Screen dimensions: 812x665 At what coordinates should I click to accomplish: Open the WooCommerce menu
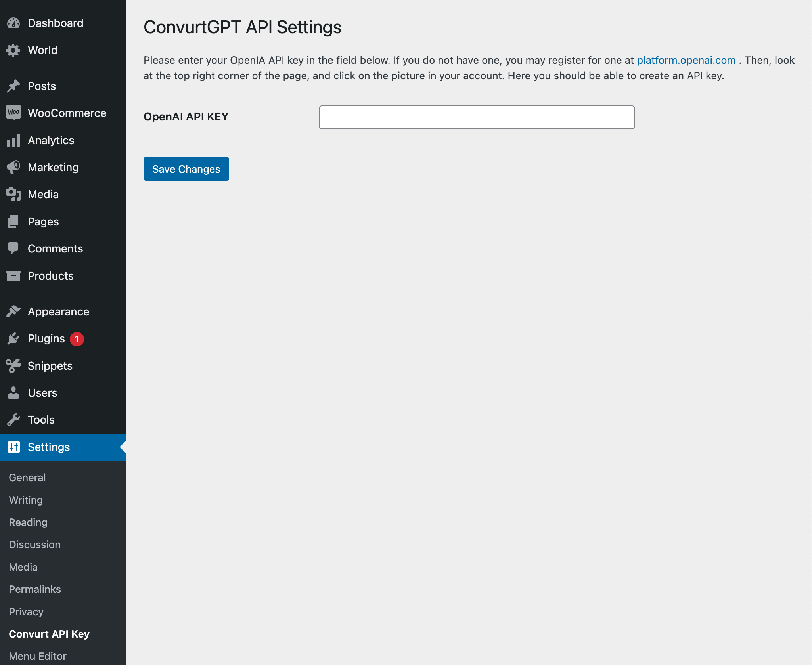pos(63,113)
